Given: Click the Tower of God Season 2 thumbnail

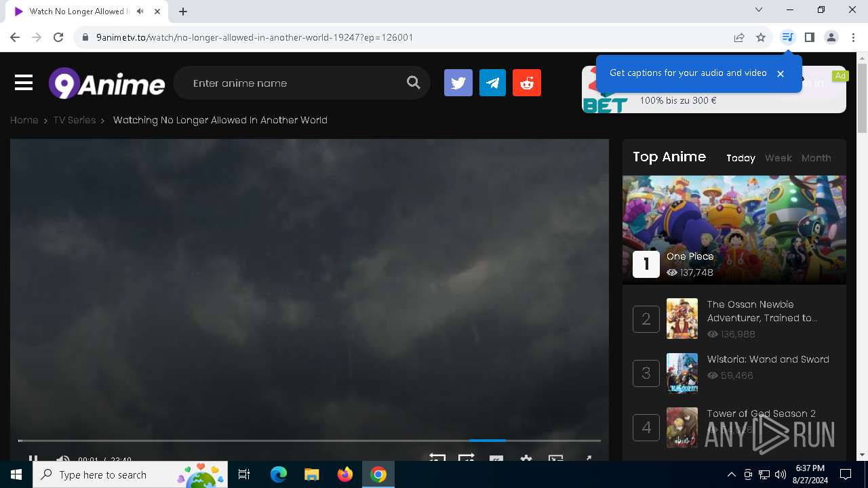Looking at the screenshot, I should (x=682, y=428).
